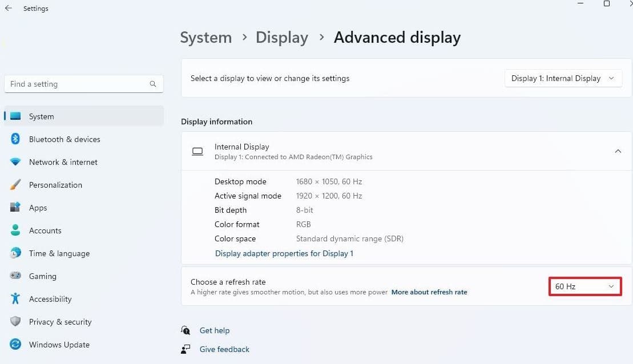
Task: Click the Get help link
Action: 215,330
